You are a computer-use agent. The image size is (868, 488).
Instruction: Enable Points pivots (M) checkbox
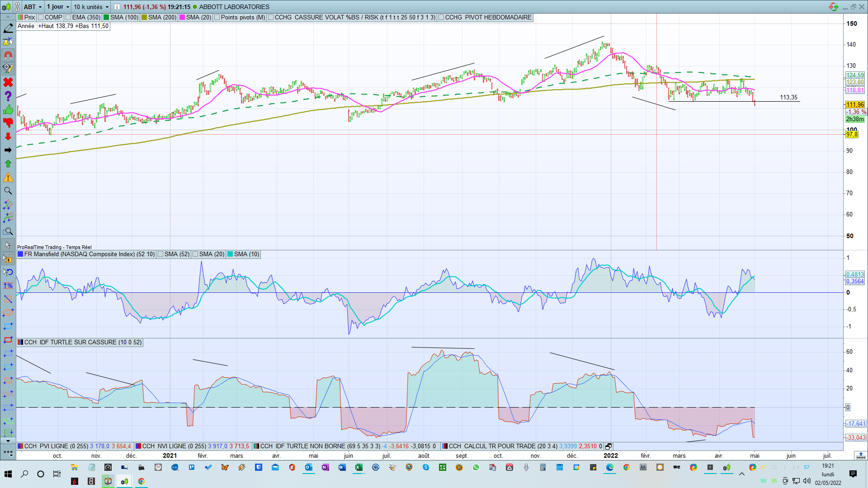(217, 17)
